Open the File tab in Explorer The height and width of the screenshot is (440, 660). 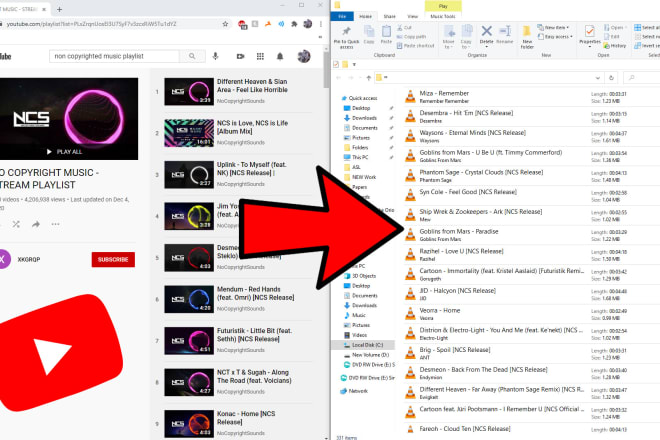pos(342,16)
